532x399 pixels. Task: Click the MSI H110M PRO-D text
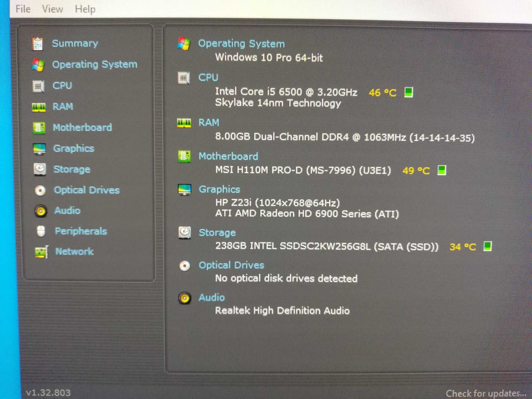point(303,170)
